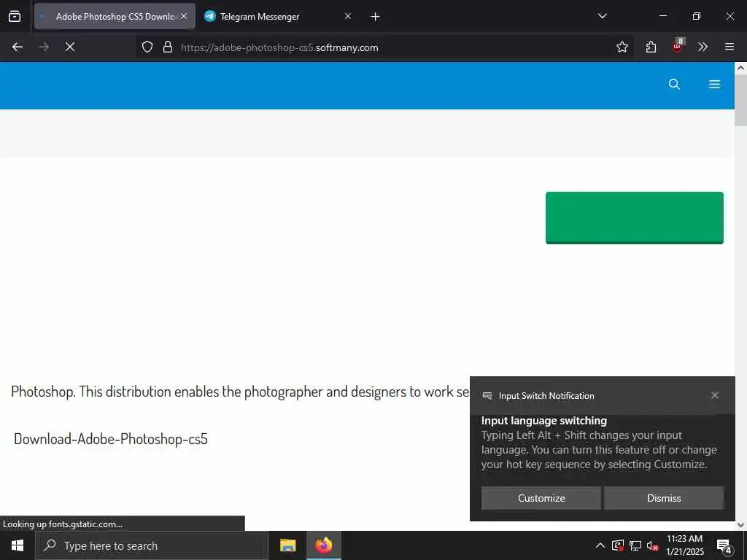The image size is (747, 560).
Task: Click the Download-Adobe-Photoshop-cs5 text
Action: (x=111, y=438)
